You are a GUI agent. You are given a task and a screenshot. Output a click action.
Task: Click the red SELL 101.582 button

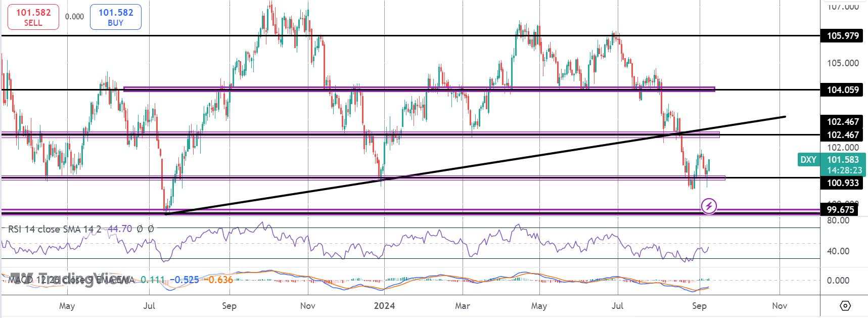pos(33,17)
